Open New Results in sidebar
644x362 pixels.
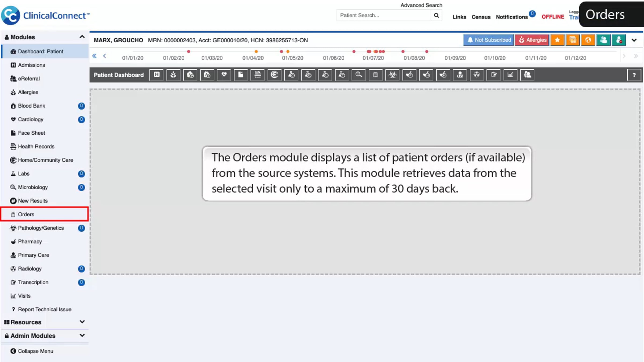(x=45, y=201)
